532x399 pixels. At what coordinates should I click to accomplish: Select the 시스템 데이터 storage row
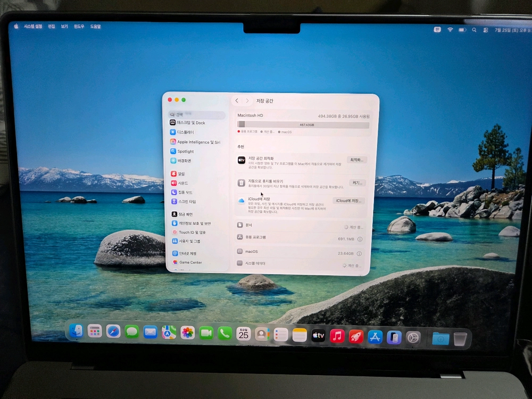300,264
